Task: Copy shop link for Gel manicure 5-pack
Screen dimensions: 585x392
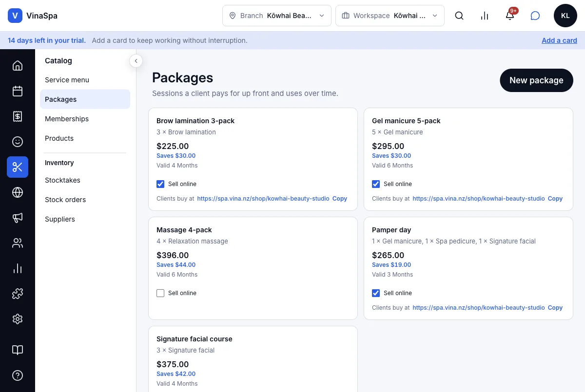Action: tap(555, 199)
